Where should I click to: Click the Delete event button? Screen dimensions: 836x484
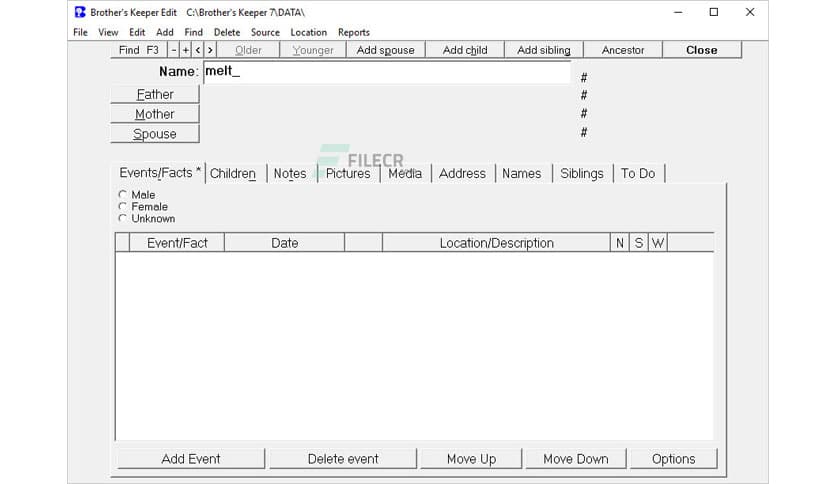click(343, 459)
